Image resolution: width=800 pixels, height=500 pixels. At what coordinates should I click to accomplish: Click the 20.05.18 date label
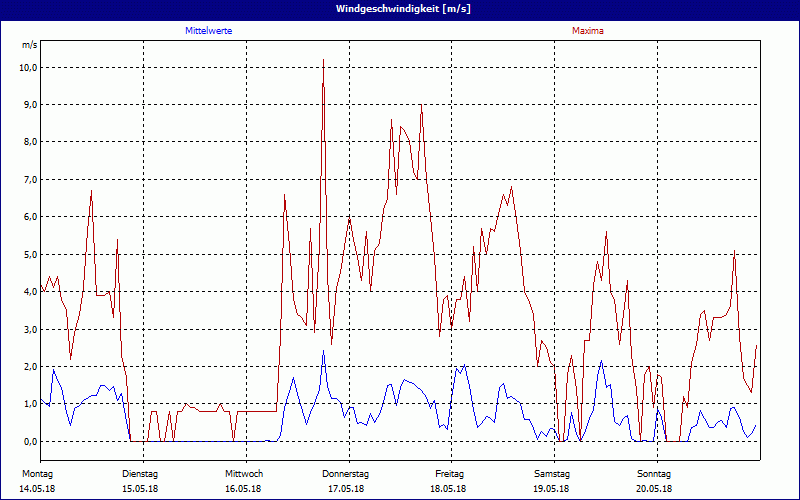coord(655,488)
